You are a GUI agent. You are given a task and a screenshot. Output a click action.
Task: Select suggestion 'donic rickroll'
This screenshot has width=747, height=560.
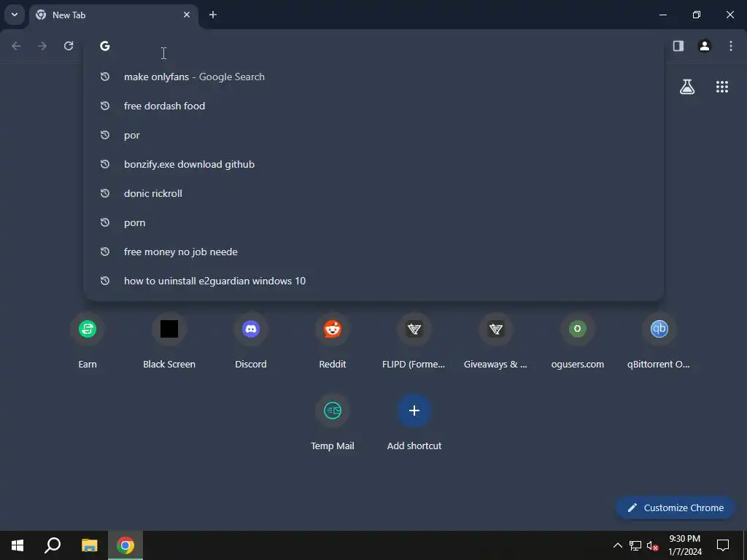point(373,193)
